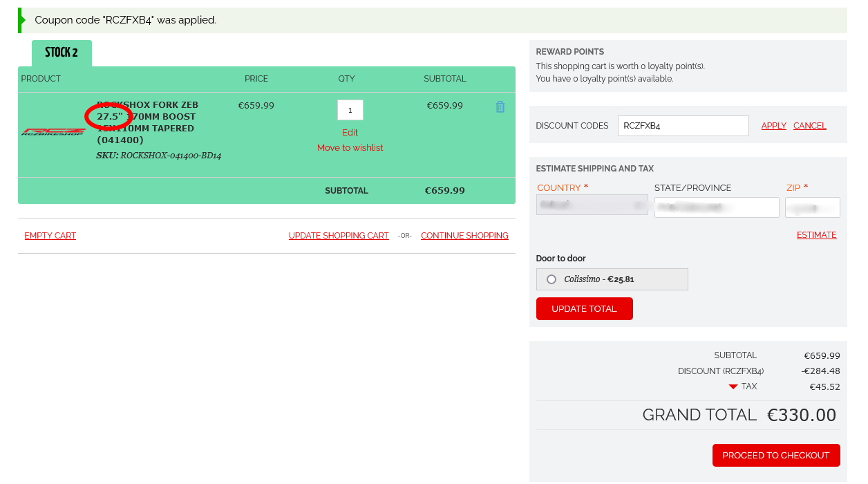Focus the Discount Codes text field
The image size is (868, 484).
683,126
